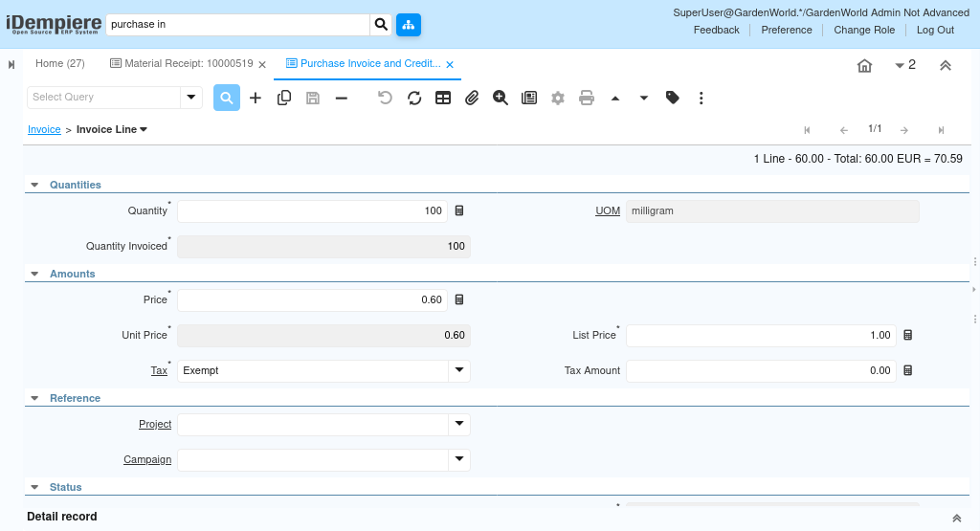980x531 pixels.
Task: Open the Tax dropdown
Action: click(459, 370)
